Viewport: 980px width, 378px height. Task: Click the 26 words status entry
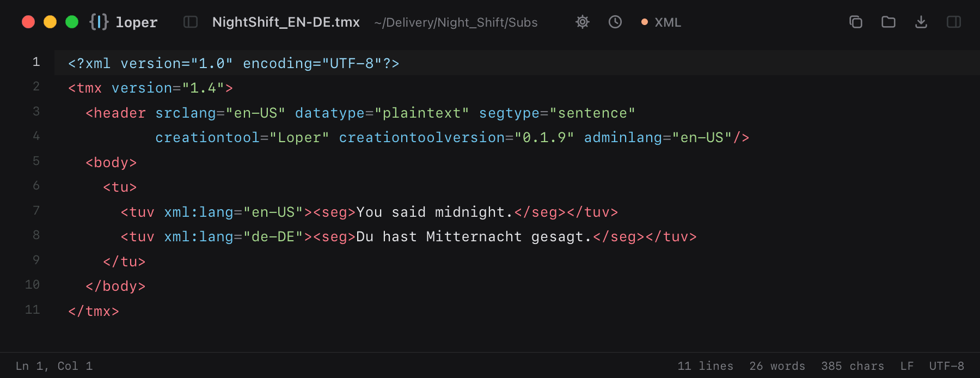(x=777, y=366)
